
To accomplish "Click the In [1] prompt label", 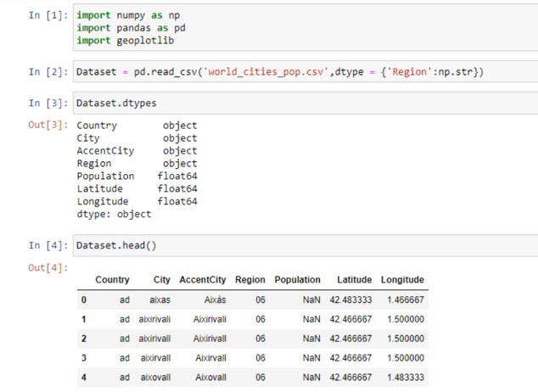I will click(x=46, y=15).
